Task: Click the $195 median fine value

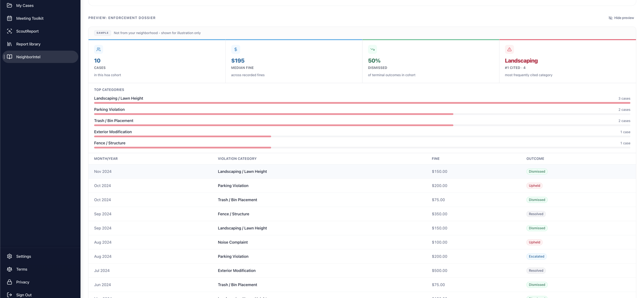Action: [x=238, y=61]
